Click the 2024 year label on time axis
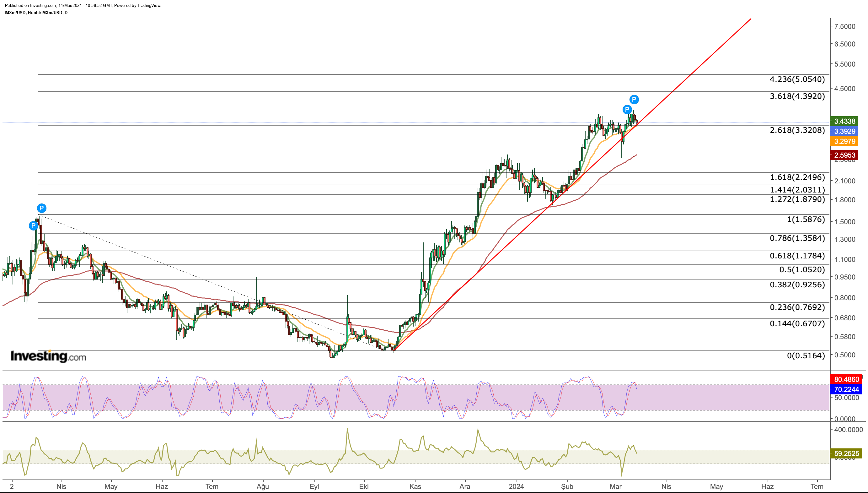The image size is (868, 493). coord(516,487)
